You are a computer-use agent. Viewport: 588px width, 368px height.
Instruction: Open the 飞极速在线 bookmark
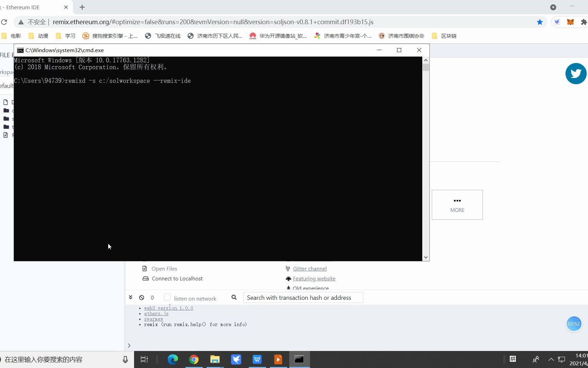(x=163, y=36)
